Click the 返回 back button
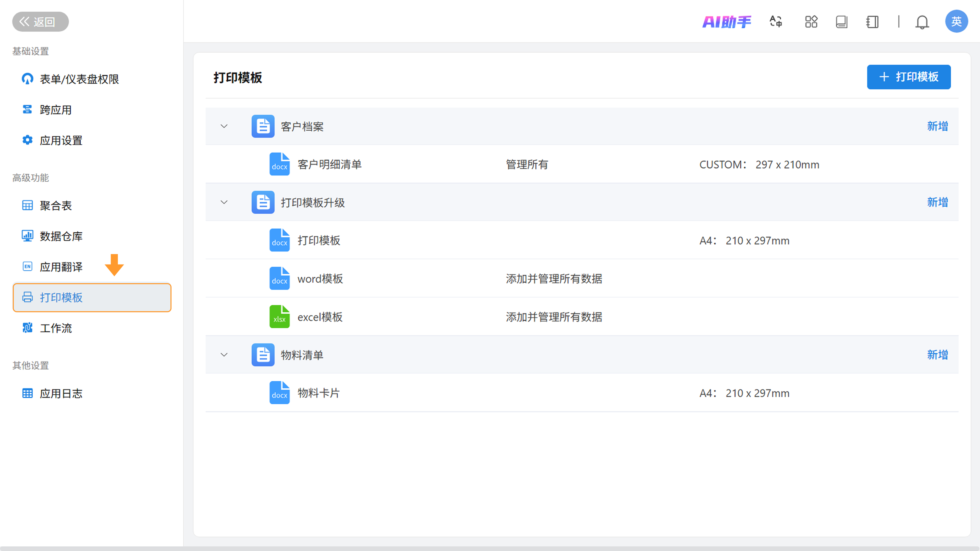 [x=40, y=22]
